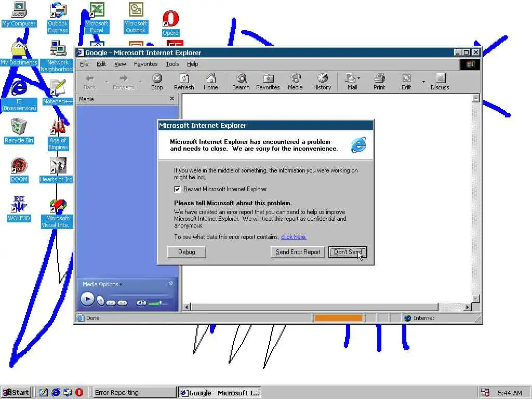Undock the media player pop-out icon

point(170,283)
